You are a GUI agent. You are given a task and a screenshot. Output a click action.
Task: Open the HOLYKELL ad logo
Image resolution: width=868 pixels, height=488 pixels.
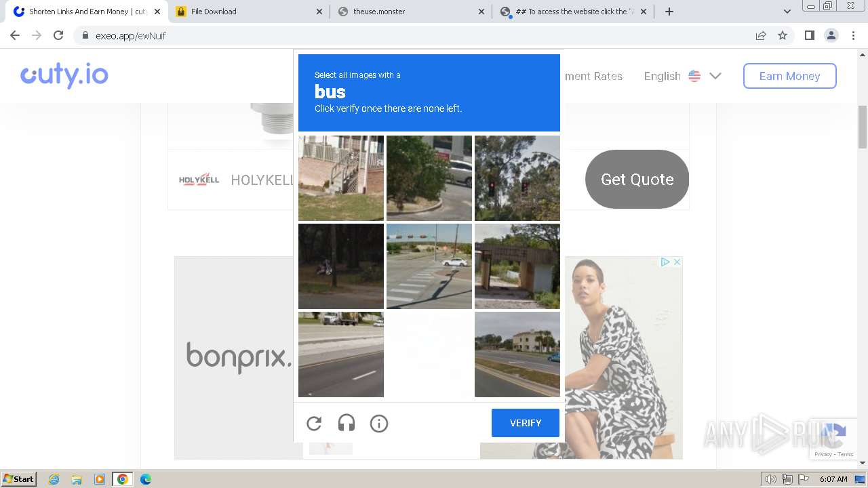(199, 180)
